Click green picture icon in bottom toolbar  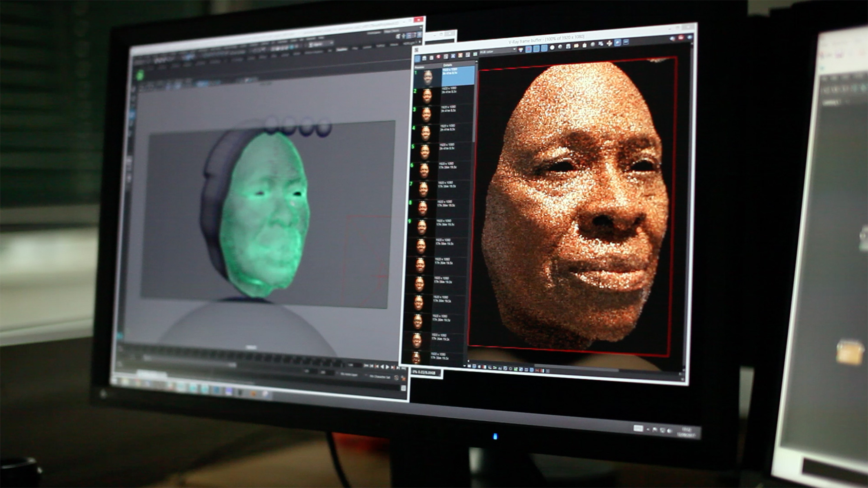tap(516, 369)
